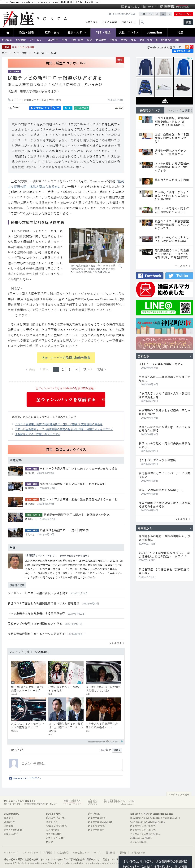This screenshot has height=868, width=195.
Task: Click 全ジャンルパックを購読する button
Action: 66,399
